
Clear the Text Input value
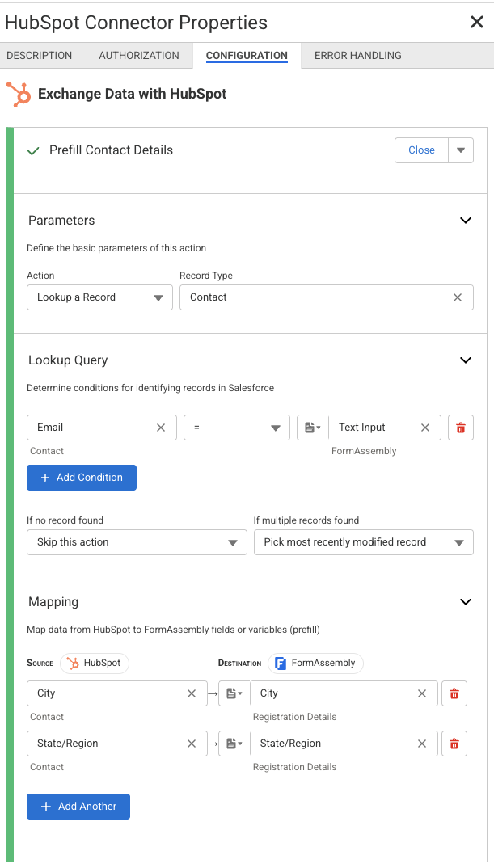click(x=425, y=428)
